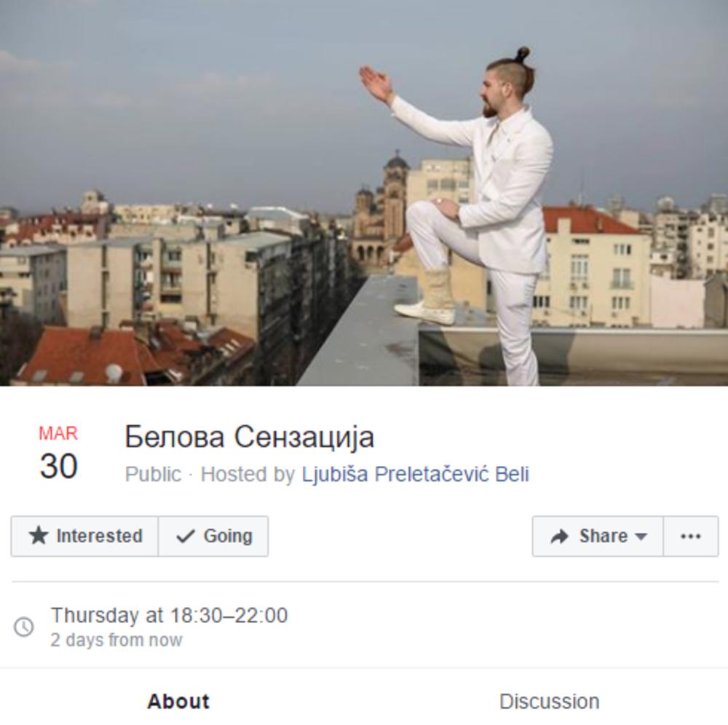
Task: Click the date number 30
Action: [x=58, y=466]
